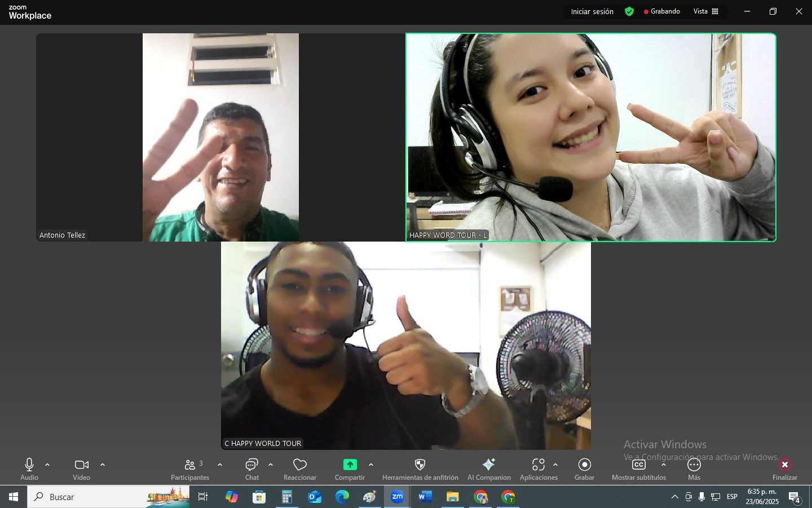Open the Chat panel icon

[x=251, y=465]
